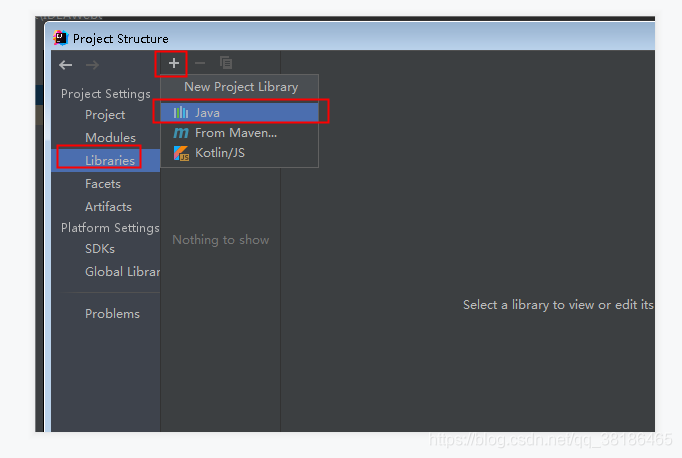Open the Project settings page
Image resolution: width=682 pixels, height=458 pixels.
coord(105,115)
